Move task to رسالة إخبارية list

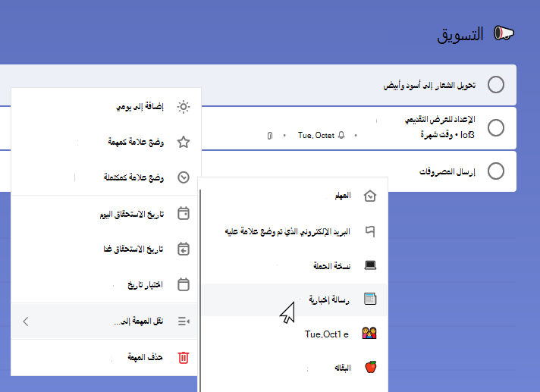pos(294,299)
